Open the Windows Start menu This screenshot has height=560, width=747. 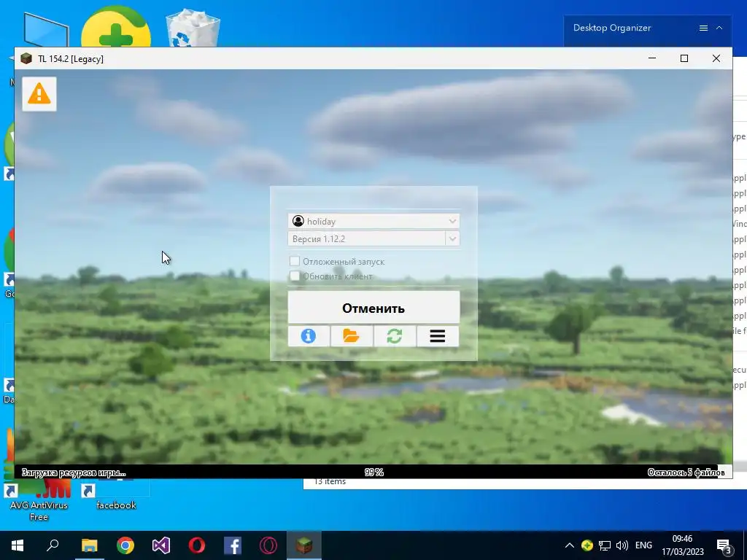tap(18, 545)
